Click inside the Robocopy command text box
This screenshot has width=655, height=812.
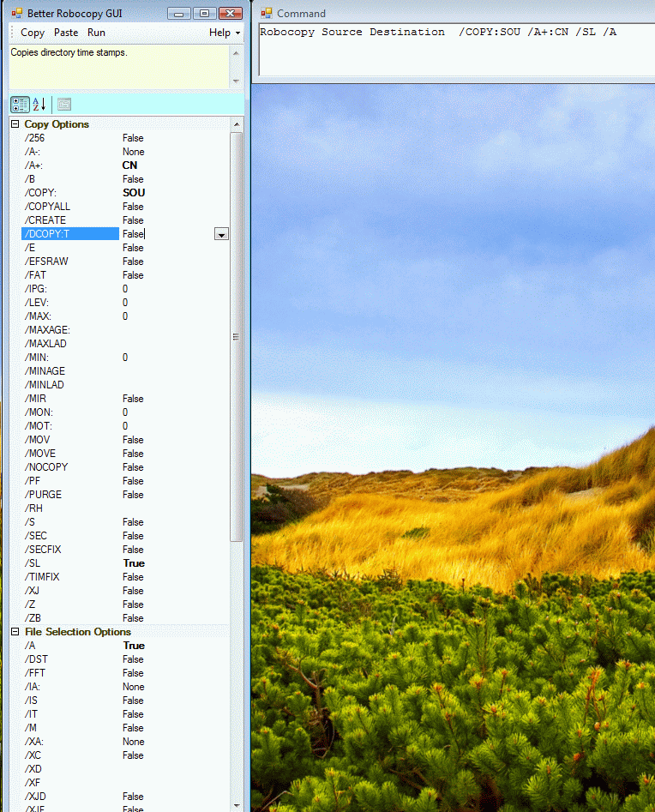click(457, 49)
